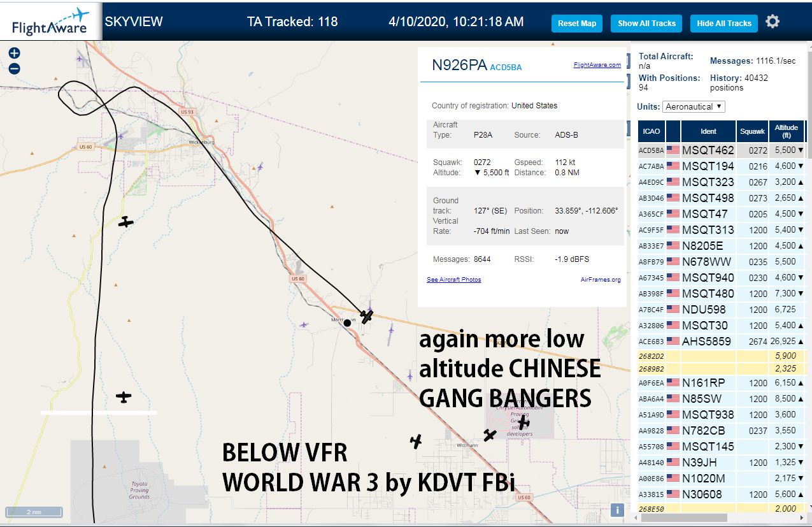812x527 pixels.
Task: Select the 2682D2 yellow row
Action: click(722, 356)
